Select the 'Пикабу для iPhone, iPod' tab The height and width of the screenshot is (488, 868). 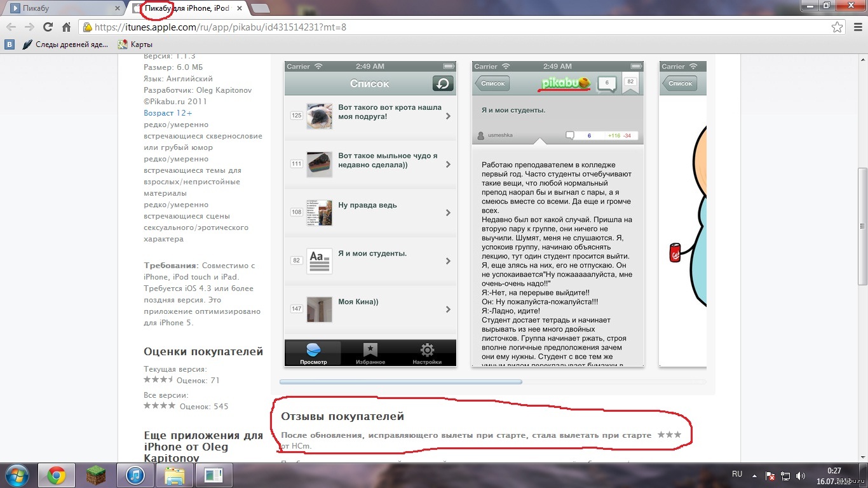pos(187,8)
